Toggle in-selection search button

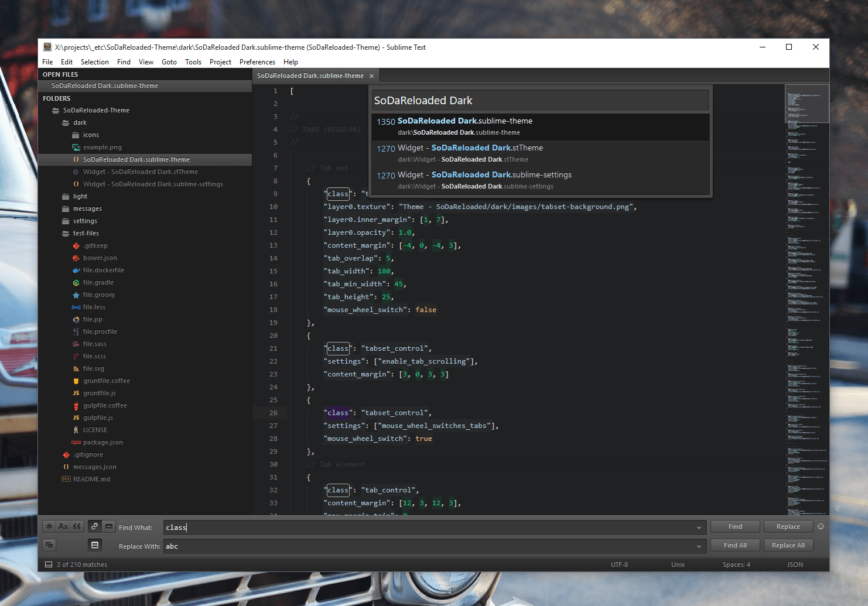[x=108, y=526]
